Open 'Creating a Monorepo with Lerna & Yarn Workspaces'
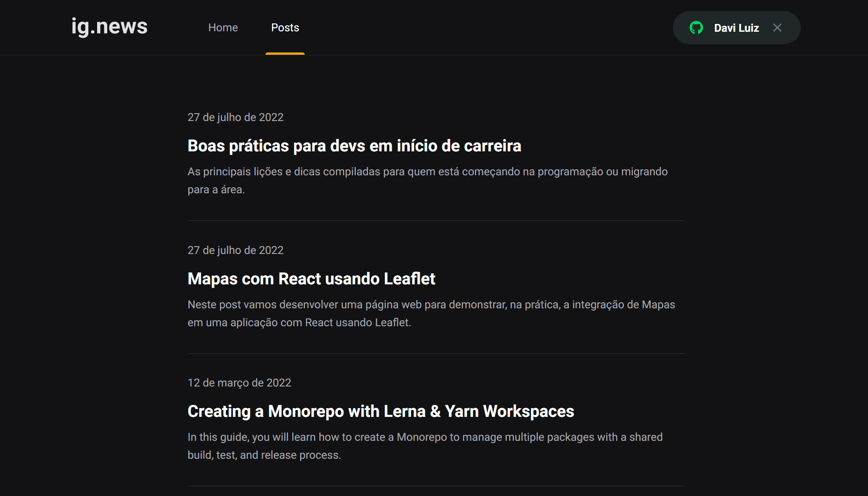 click(x=380, y=411)
